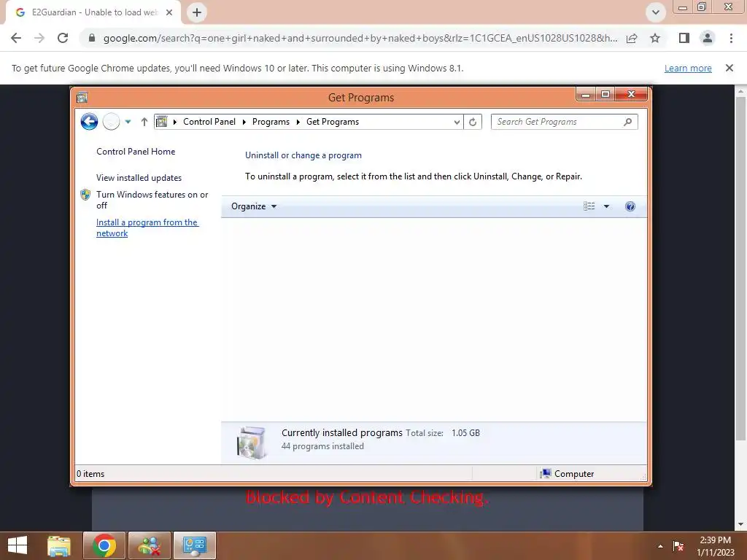Open Chrome three-dot menu
The width and height of the screenshot is (747, 560).
(731, 38)
